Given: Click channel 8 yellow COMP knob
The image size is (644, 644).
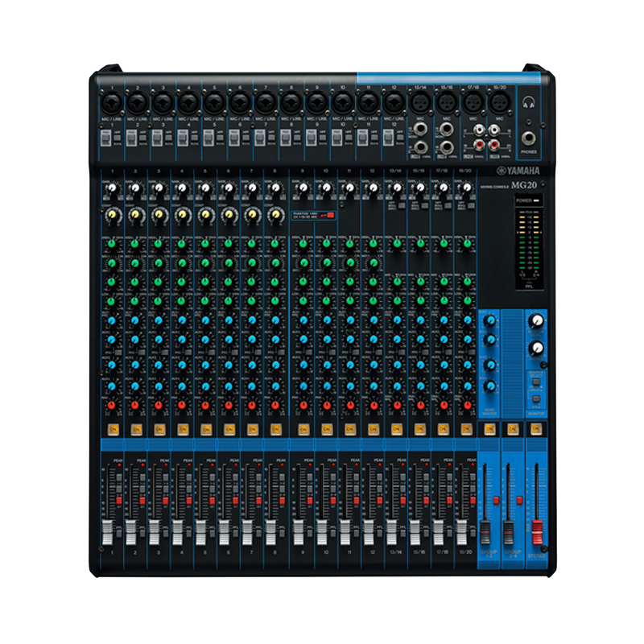Looking at the screenshot, I should pyautogui.click(x=276, y=215).
